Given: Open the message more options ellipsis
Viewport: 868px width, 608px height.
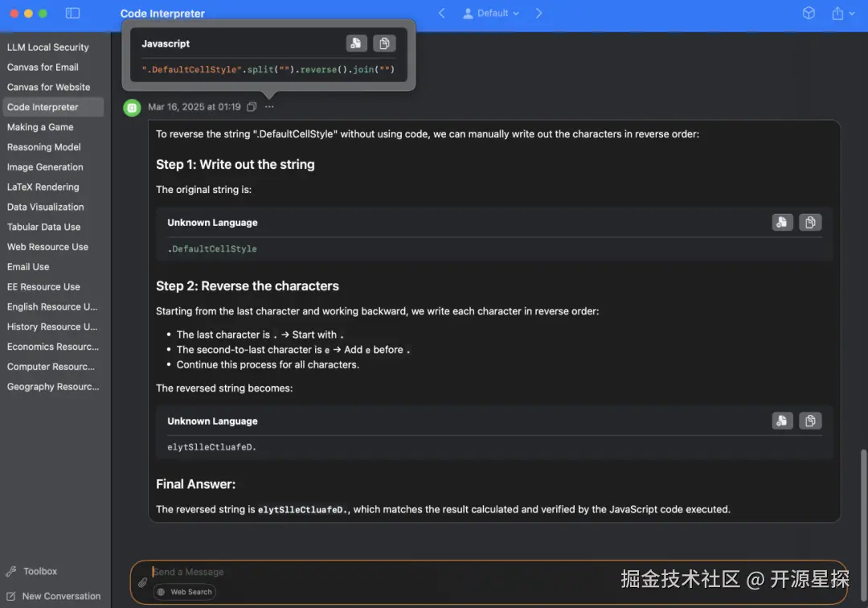Looking at the screenshot, I should (269, 107).
